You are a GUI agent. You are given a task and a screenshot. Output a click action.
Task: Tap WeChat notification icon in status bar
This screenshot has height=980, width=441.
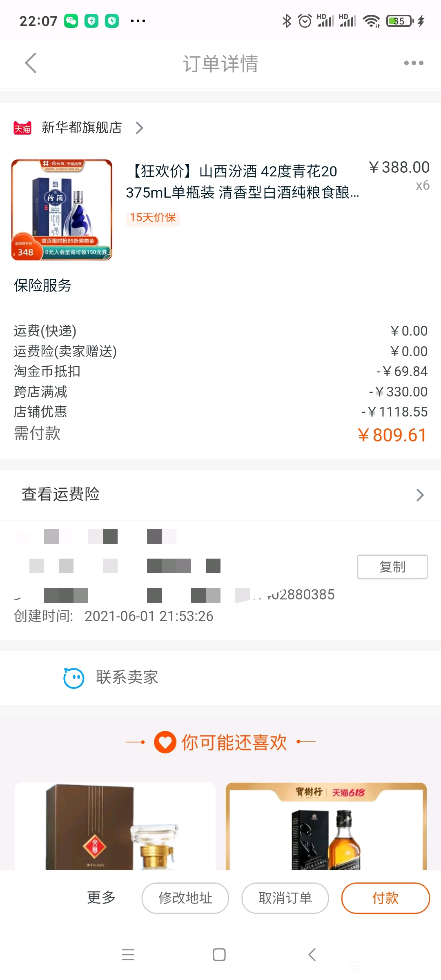(x=71, y=21)
